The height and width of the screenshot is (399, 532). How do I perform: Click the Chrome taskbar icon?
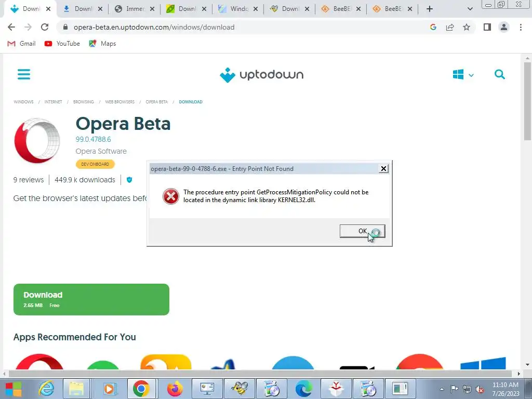pyautogui.click(x=141, y=389)
